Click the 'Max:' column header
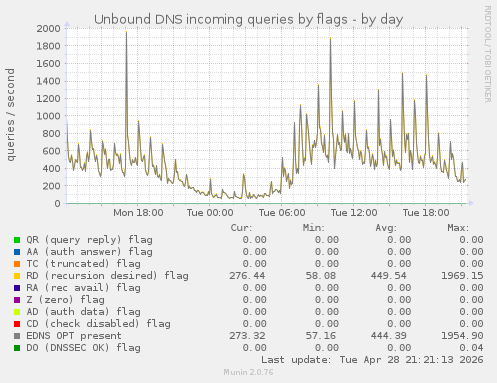The width and height of the screenshot is (497, 383). pyautogui.click(x=458, y=228)
